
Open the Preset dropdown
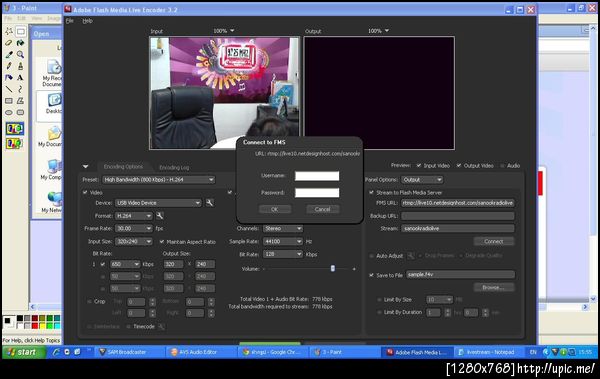coord(158,180)
